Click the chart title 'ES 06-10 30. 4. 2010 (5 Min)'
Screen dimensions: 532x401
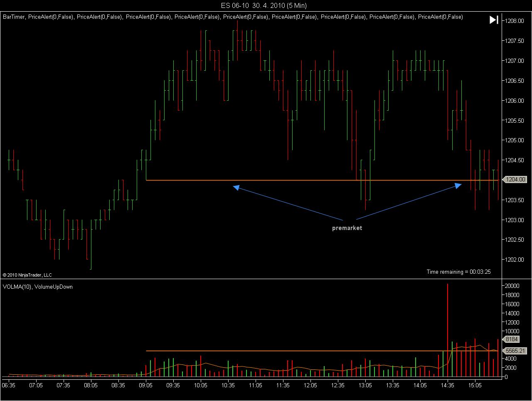coord(264,5)
